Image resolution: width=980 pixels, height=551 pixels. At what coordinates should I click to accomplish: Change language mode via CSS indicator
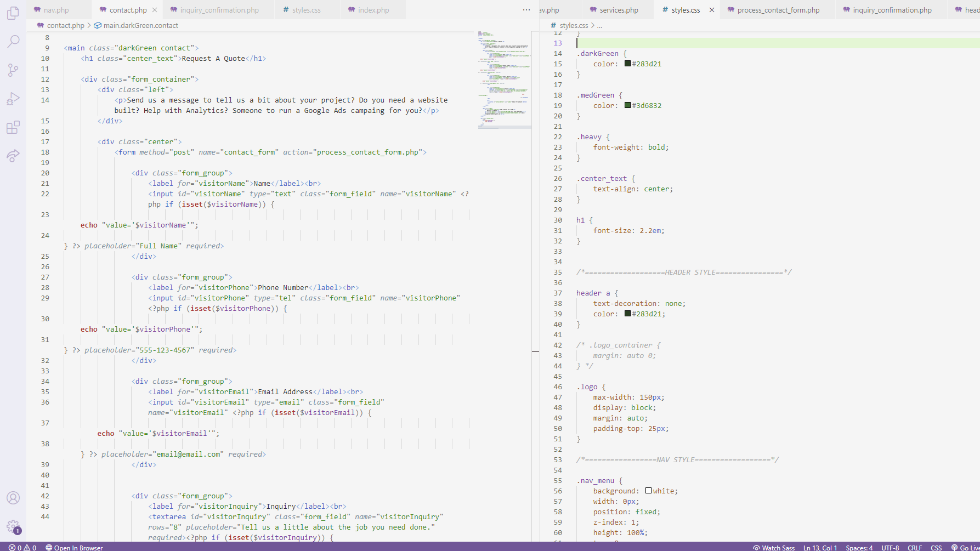(936, 547)
